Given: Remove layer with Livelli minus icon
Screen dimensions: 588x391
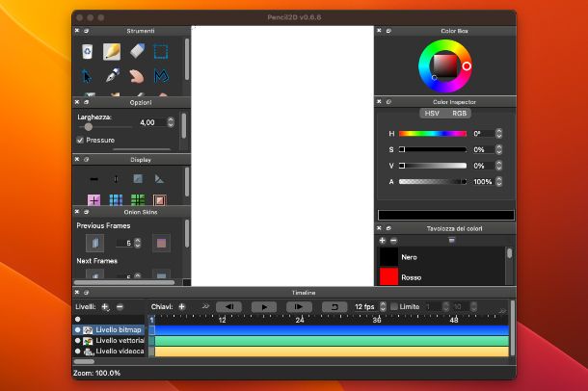Looking at the screenshot, I should tap(120, 306).
